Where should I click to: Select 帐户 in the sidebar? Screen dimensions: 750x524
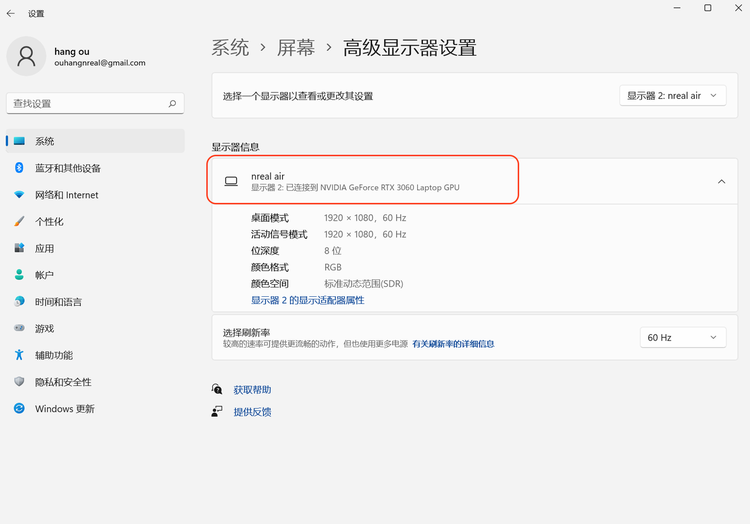pyautogui.click(x=45, y=275)
